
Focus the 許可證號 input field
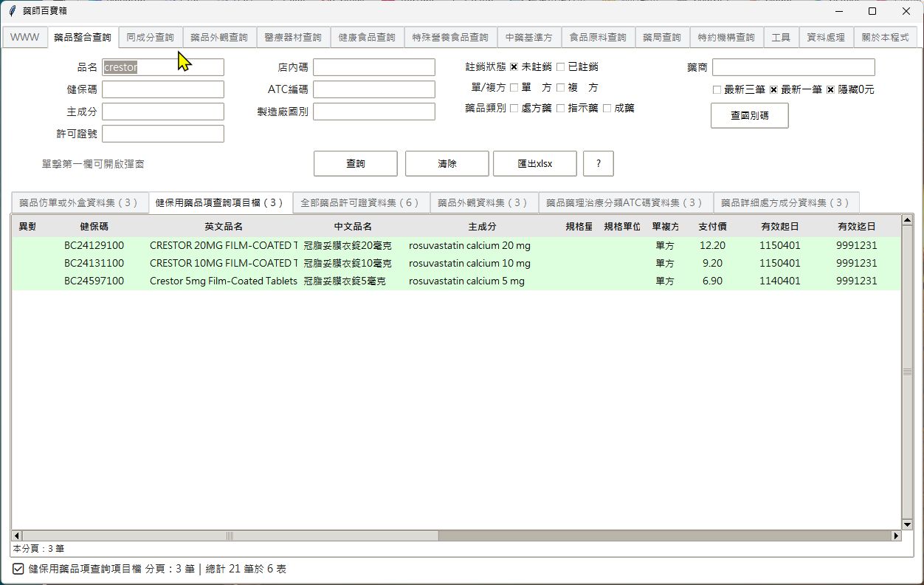(x=163, y=134)
